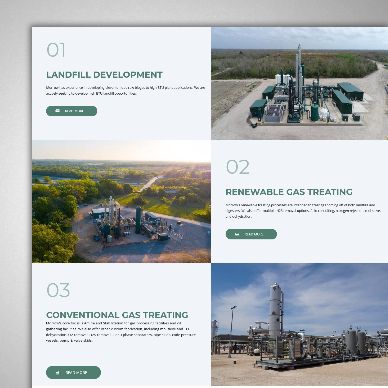This screenshot has height=388, width=388.
Task: Click the green button under Renewable Gas Treating
Action: pyautogui.click(x=251, y=234)
